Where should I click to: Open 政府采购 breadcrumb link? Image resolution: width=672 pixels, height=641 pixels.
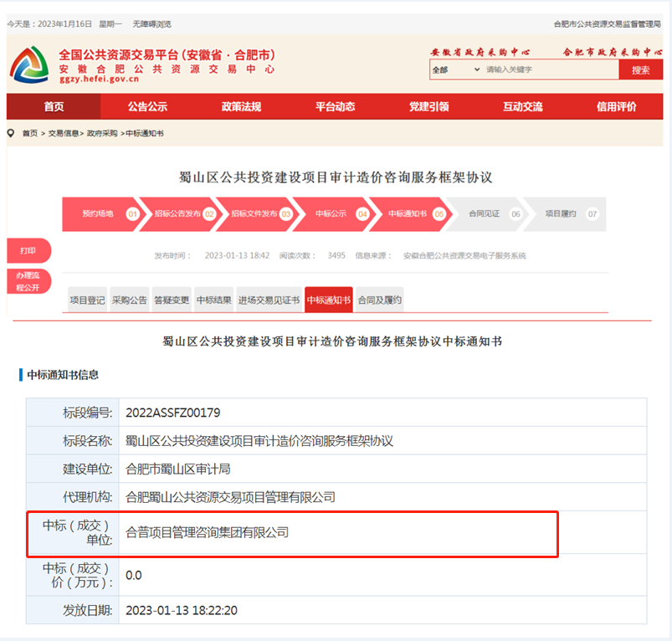(x=102, y=133)
